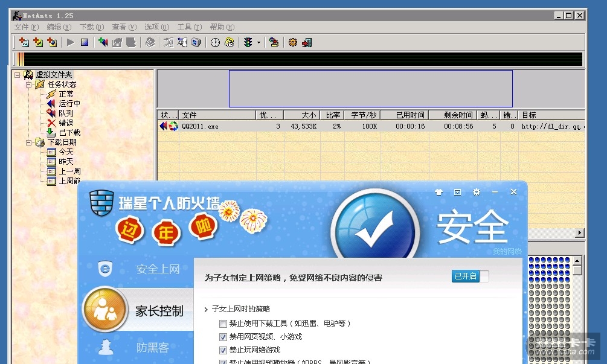Open firewall settings gear icon
Viewport: 607px width, 364px height.
click(476, 192)
